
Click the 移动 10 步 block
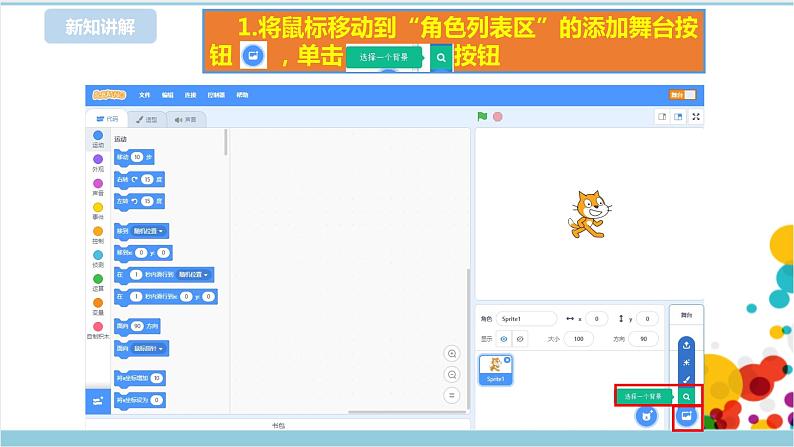pos(134,157)
